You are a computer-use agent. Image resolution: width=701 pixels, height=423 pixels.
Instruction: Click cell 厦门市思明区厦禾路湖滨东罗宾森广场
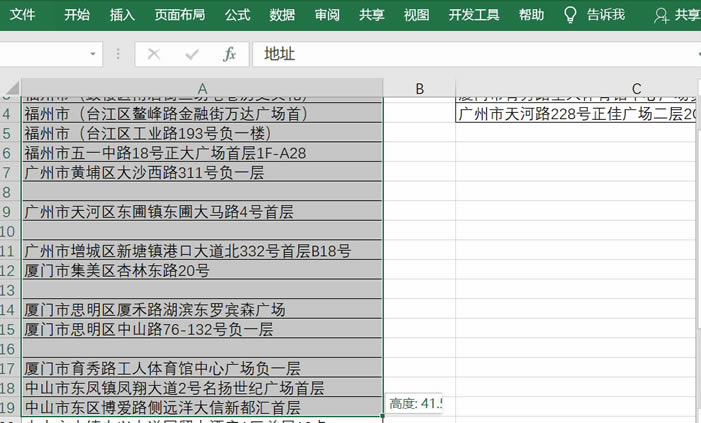[x=202, y=310]
